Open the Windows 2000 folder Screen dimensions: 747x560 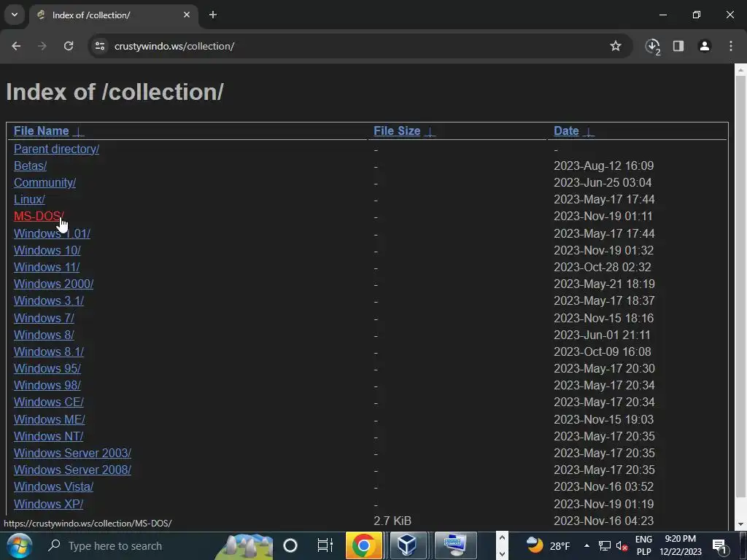coord(53,284)
